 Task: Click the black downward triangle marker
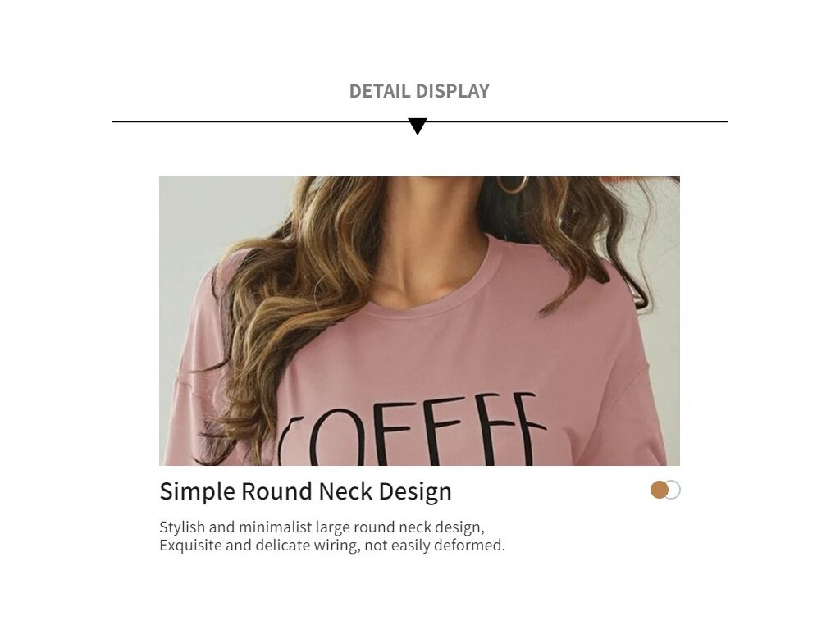(418, 126)
